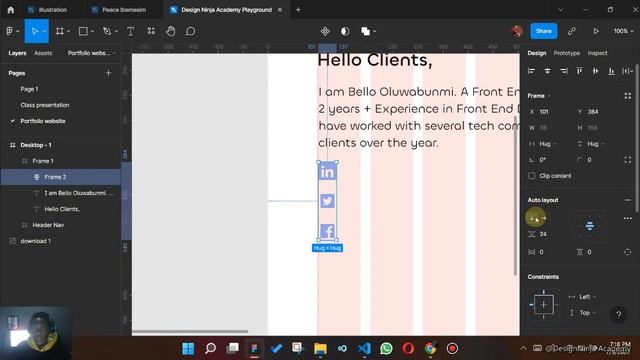Switch to the Inspect tab
The width and height of the screenshot is (640, 360).
(598, 53)
